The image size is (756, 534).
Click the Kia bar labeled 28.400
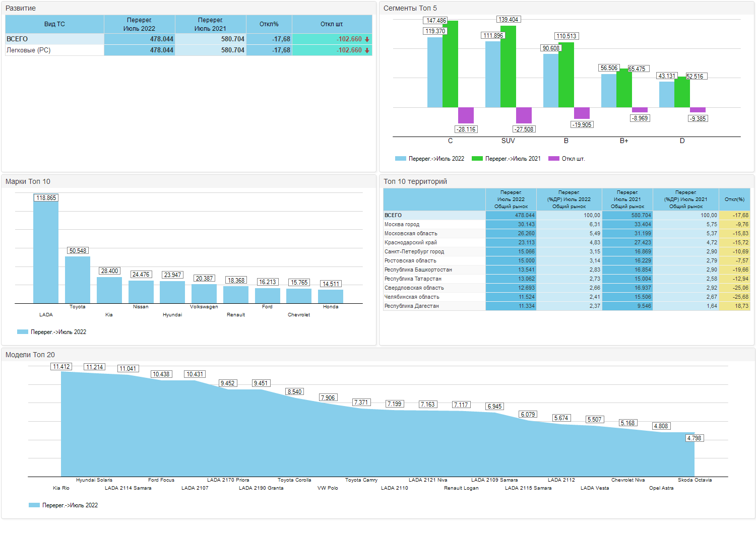pos(109,290)
